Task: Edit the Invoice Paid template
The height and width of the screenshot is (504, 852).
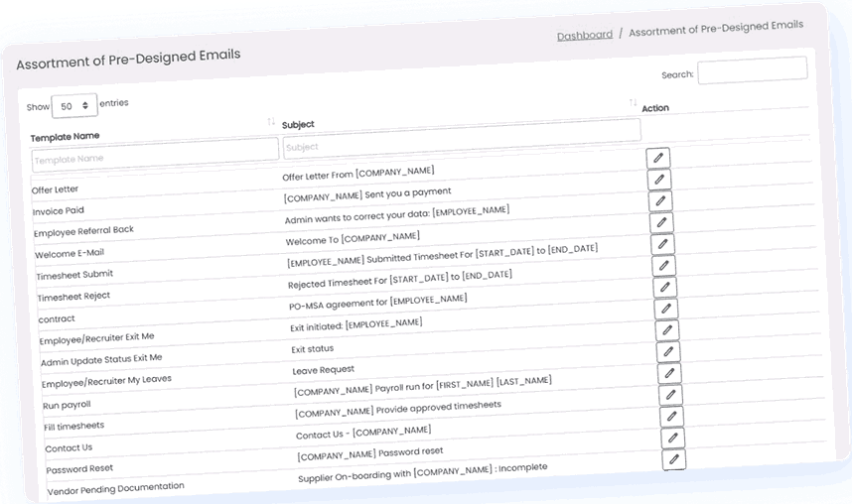Action: click(658, 180)
